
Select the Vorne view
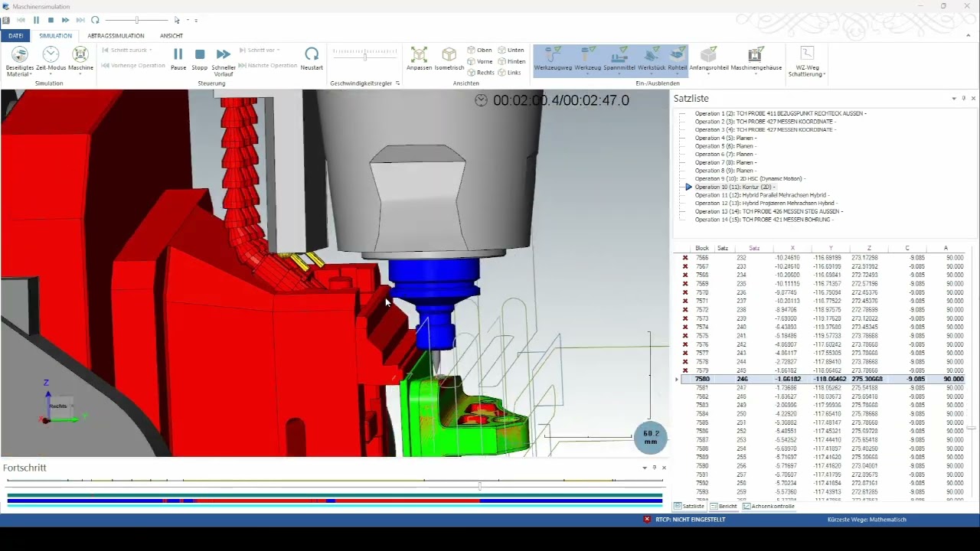[479, 61]
